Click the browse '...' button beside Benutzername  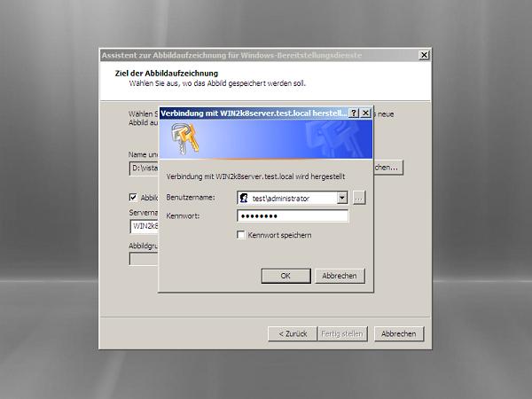[359, 198]
